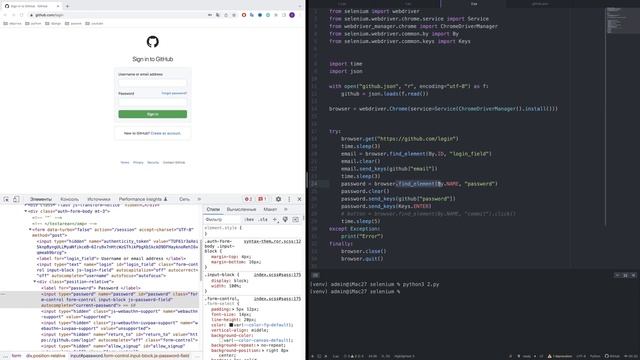Click the Фильтр styles filter box
The width and height of the screenshot is (640, 360).
pyautogui.click(x=223, y=220)
